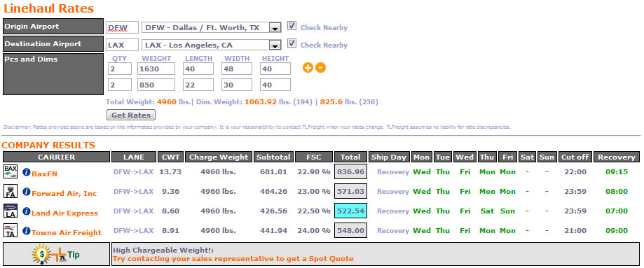Click the Towne Air TA logo icon
The height and width of the screenshot is (268, 644).
pyautogui.click(x=11, y=230)
